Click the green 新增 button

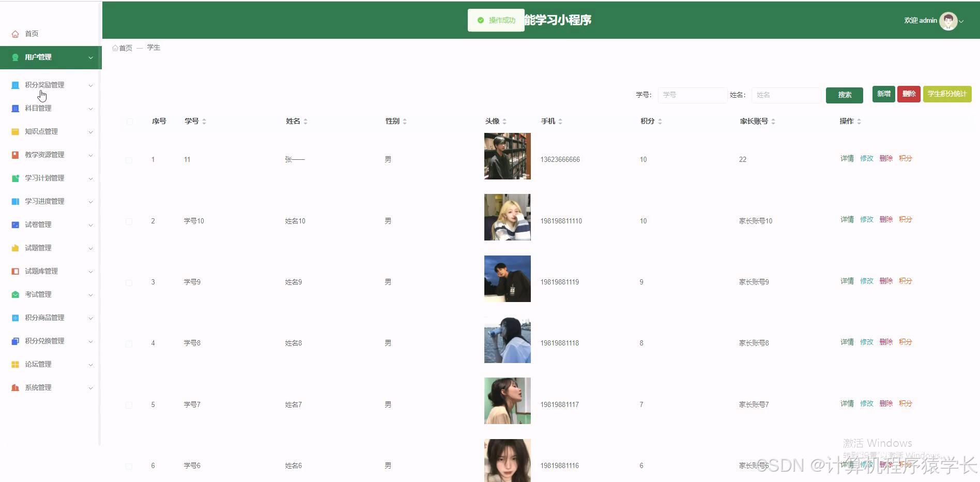tap(884, 94)
